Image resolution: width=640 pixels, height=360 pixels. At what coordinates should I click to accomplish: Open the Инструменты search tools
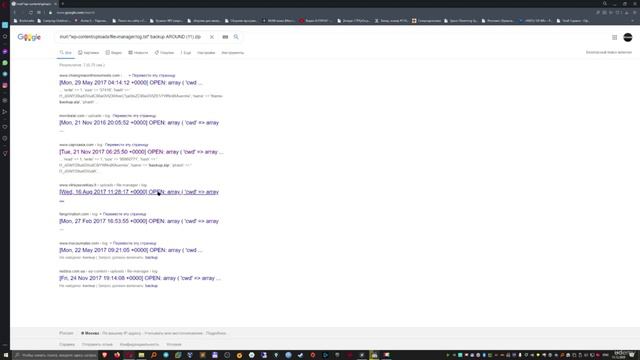[233, 53]
